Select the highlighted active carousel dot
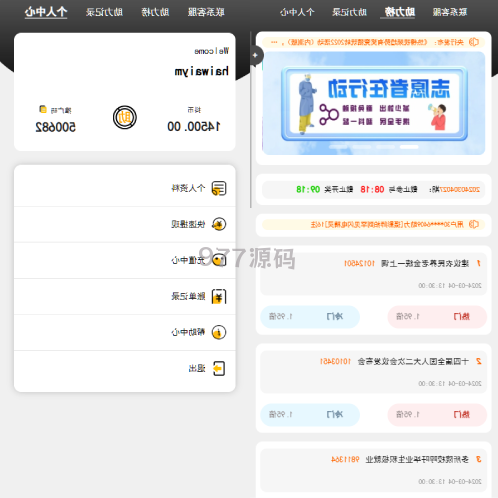The width and height of the screenshot is (498, 498). [409, 147]
